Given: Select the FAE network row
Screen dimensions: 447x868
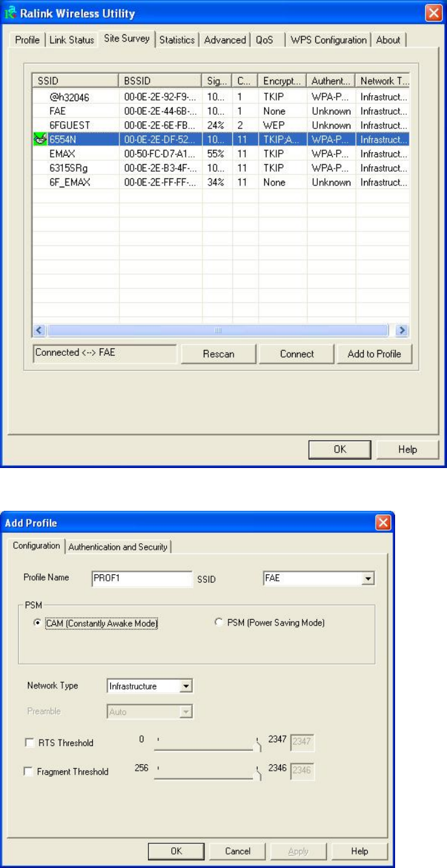Looking at the screenshot, I should pos(221,111).
